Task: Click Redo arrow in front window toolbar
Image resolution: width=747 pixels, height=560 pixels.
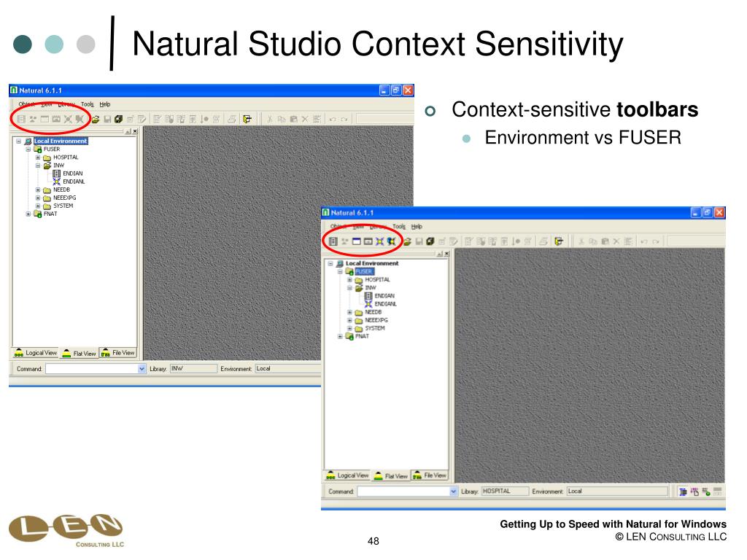Action: coord(656,241)
